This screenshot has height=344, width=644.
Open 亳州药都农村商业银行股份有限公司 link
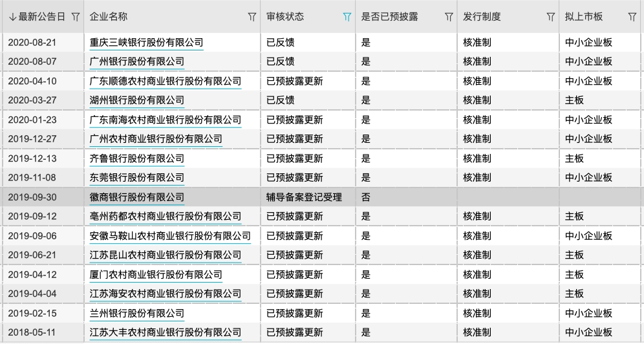(165, 217)
